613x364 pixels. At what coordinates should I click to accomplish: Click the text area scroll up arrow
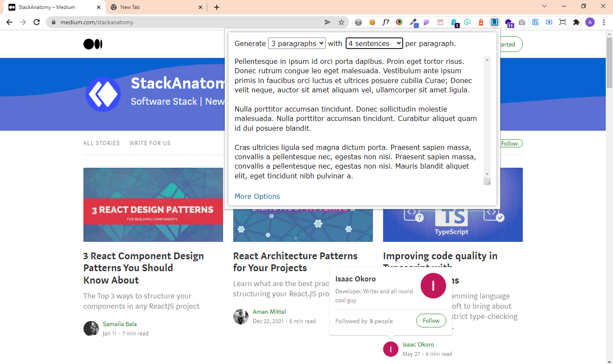coord(487,60)
